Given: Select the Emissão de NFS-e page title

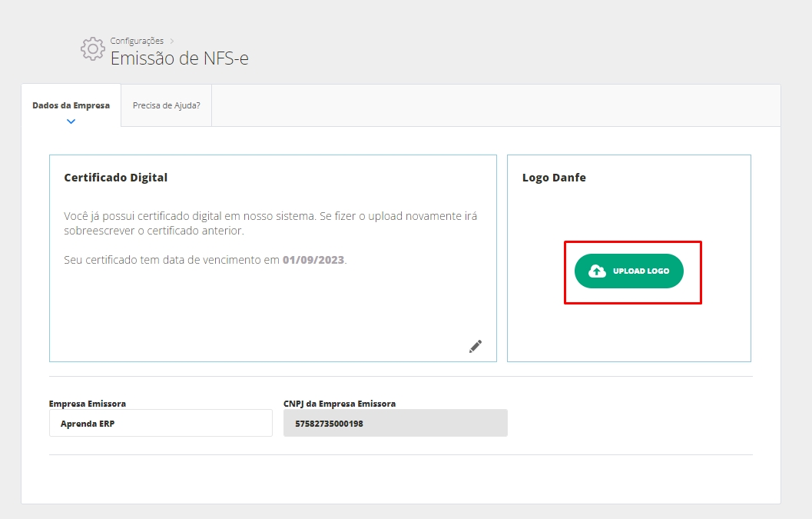Looking at the screenshot, I should (x=179, y=58).
